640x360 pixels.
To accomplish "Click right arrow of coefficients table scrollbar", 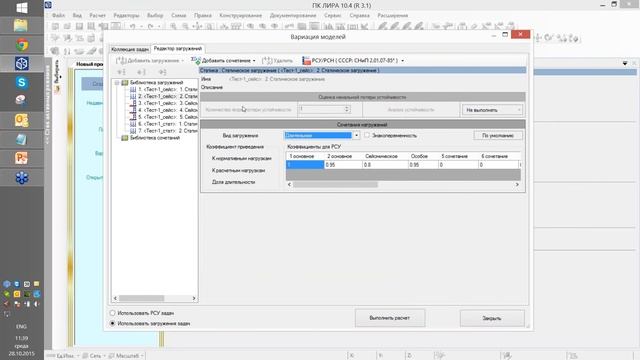I will click(x=517, y=184).
